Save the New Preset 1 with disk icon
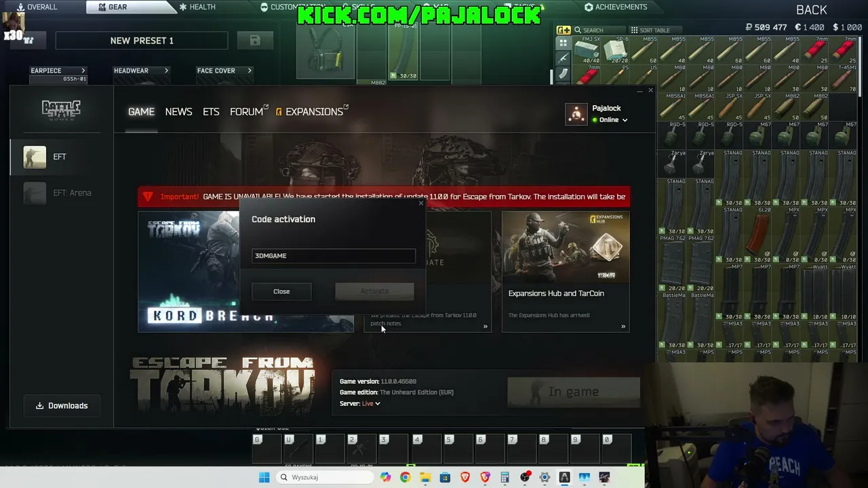 pos(255,41)
